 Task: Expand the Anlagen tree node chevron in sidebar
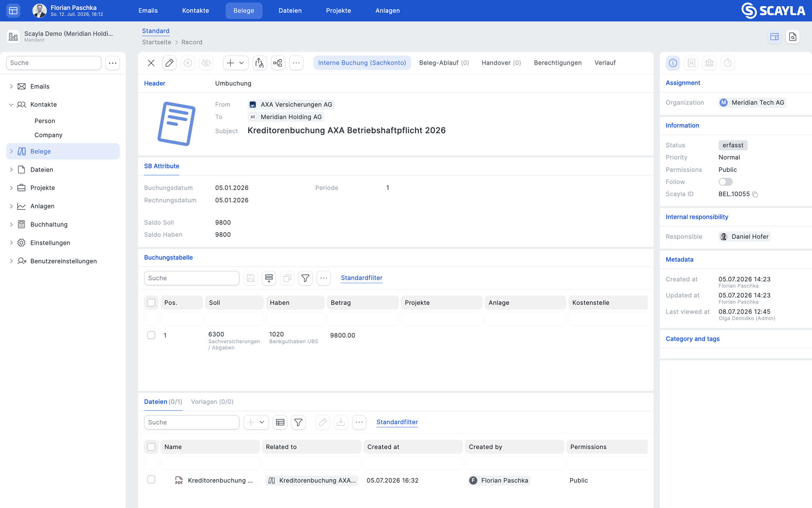[x=11, y=206]
